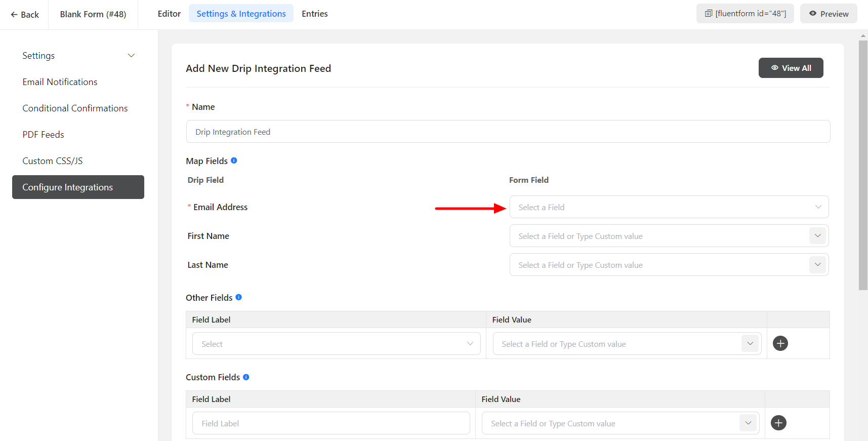Focus the feed Name input field
The height and width of the screenshot is (441, 868).
tap(508, 132)
